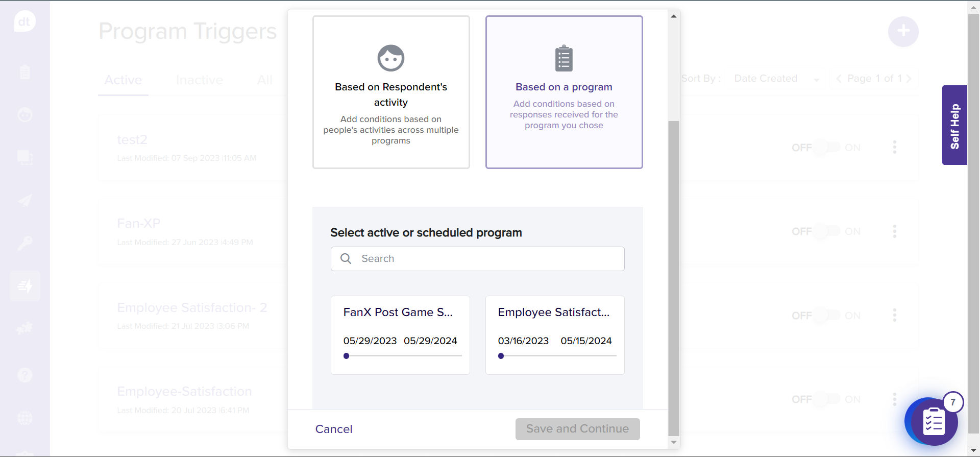Click the dt logo in sidebar
Viewport: 980px width, 457px height.
pos(24,21)
